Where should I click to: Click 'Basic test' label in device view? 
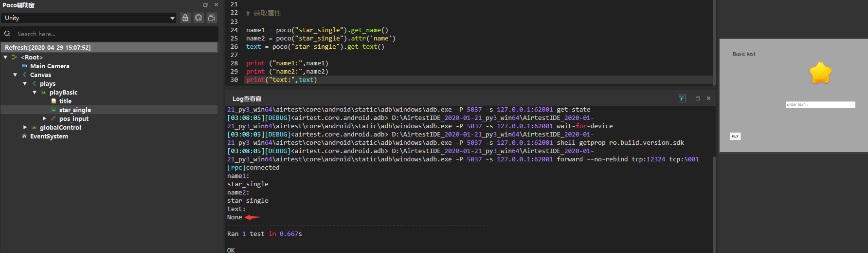744,54
